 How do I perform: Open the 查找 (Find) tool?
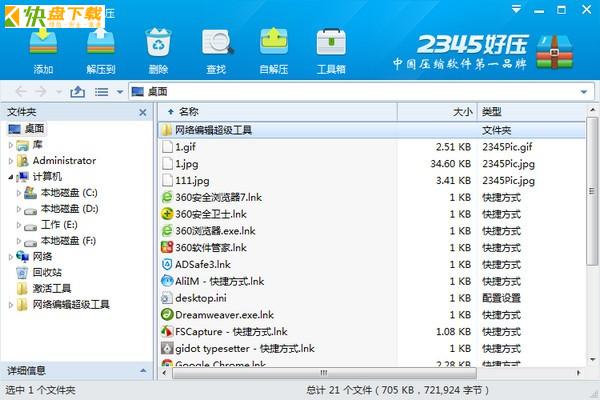217,42
